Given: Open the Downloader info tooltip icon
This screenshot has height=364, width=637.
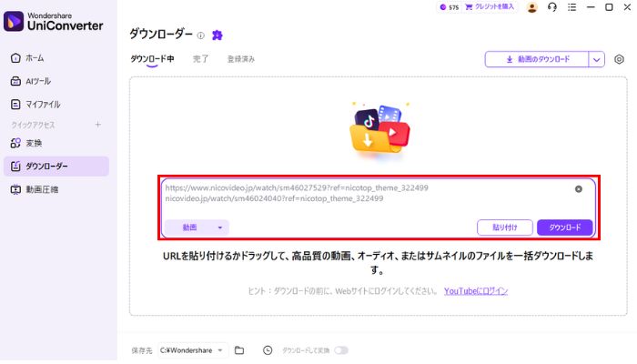Looking at the screenshot, I should [201, 35].
